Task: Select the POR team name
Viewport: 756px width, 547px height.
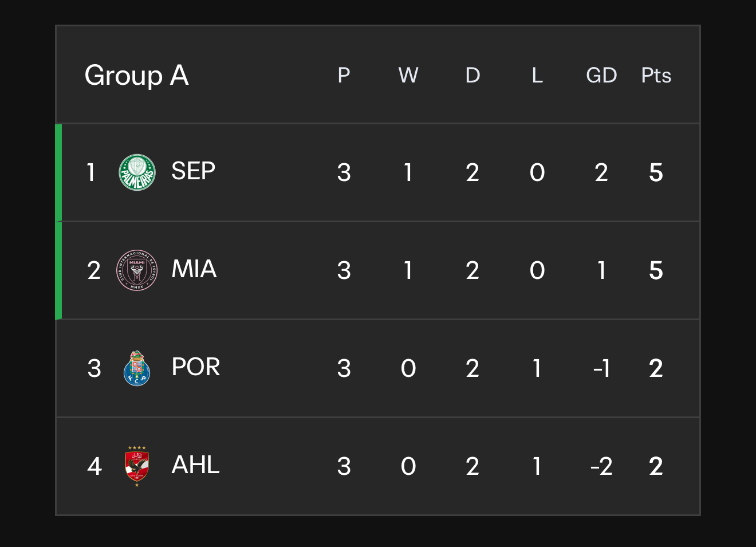Action: (196, 367)
